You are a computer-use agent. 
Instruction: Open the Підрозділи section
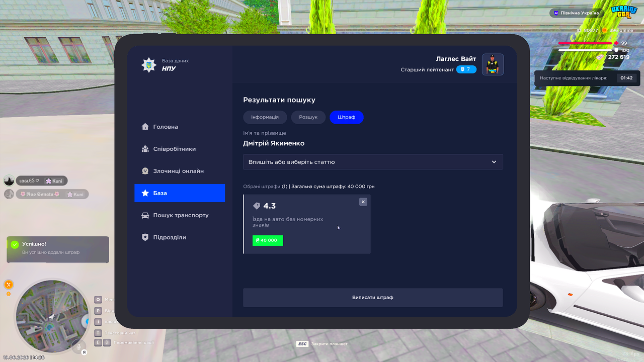(180, 237)
